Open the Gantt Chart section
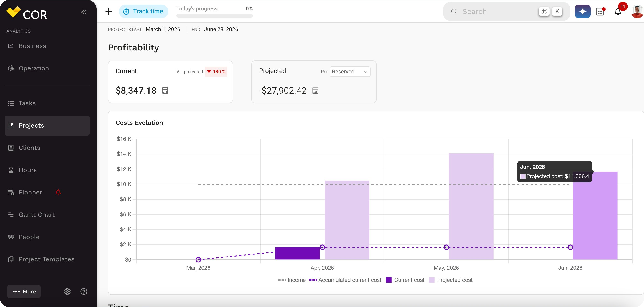The width and height of the screenshot is (644, 307). coord(47,215)
